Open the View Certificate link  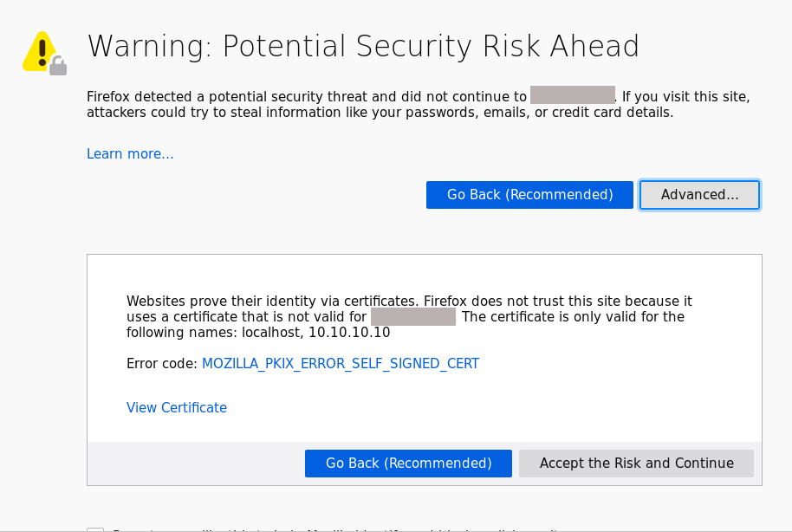pos(177,408)
